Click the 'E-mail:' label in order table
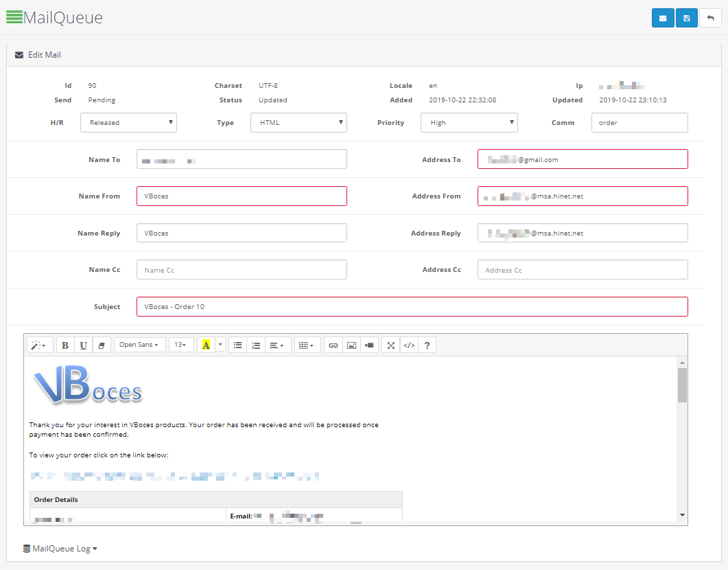Screen dimensions: 728x570 coord(241,516)
